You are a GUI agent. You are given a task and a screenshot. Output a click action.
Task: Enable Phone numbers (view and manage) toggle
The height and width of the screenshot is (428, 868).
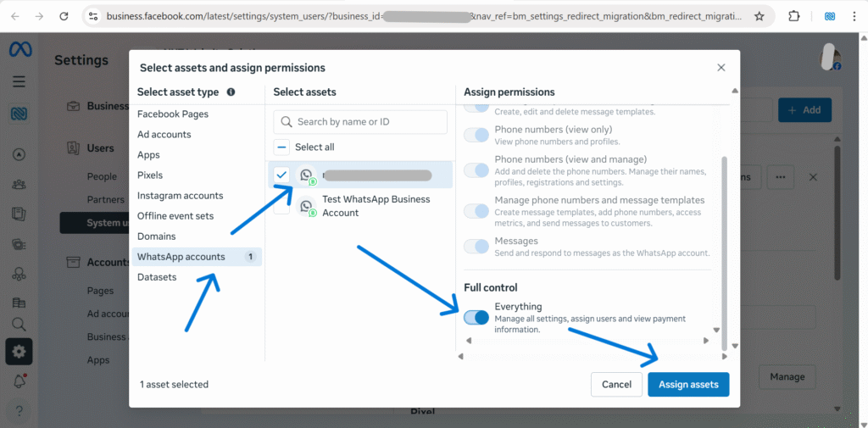point(476,170)
